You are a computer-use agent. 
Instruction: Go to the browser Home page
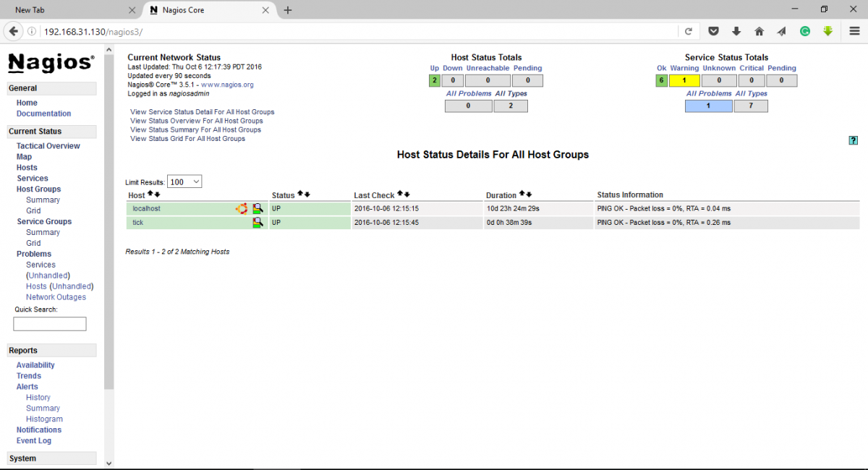click(x=759, y=32)
